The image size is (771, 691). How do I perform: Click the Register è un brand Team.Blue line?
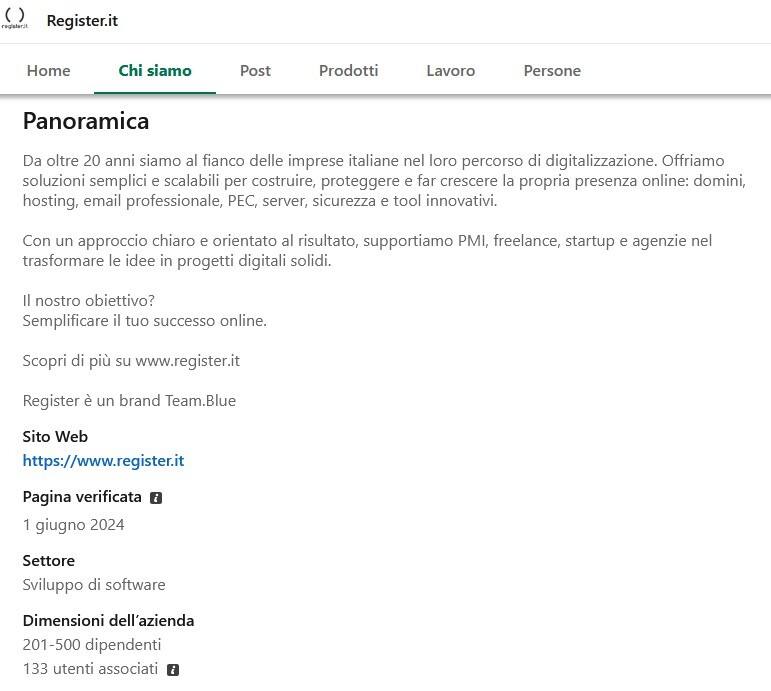pos(129,401)
